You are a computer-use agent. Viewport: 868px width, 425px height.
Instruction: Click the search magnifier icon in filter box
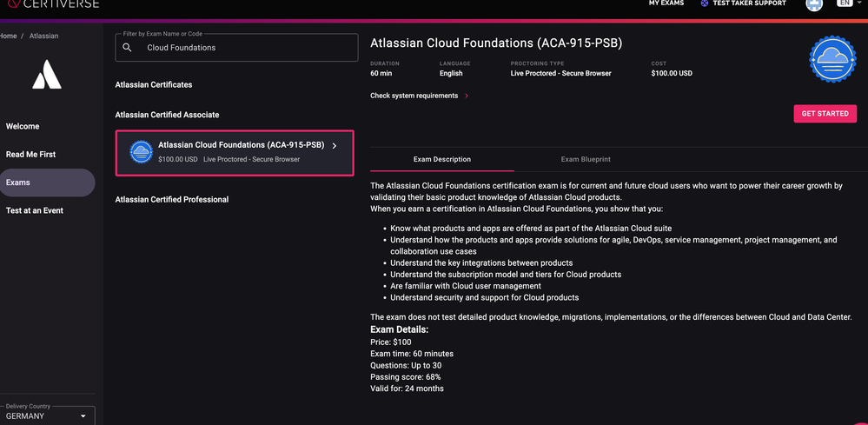tap(127, 48)
